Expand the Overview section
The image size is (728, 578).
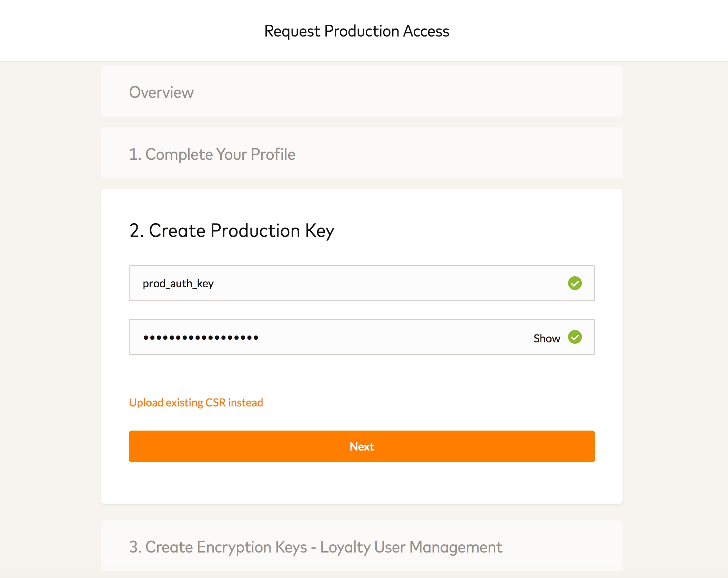click(362, 91)
